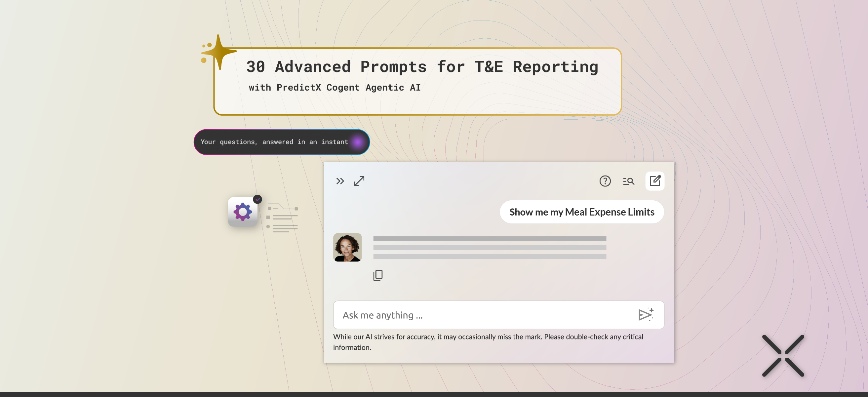Click the checkmark badge on gear icon

(x=257, y=199)
